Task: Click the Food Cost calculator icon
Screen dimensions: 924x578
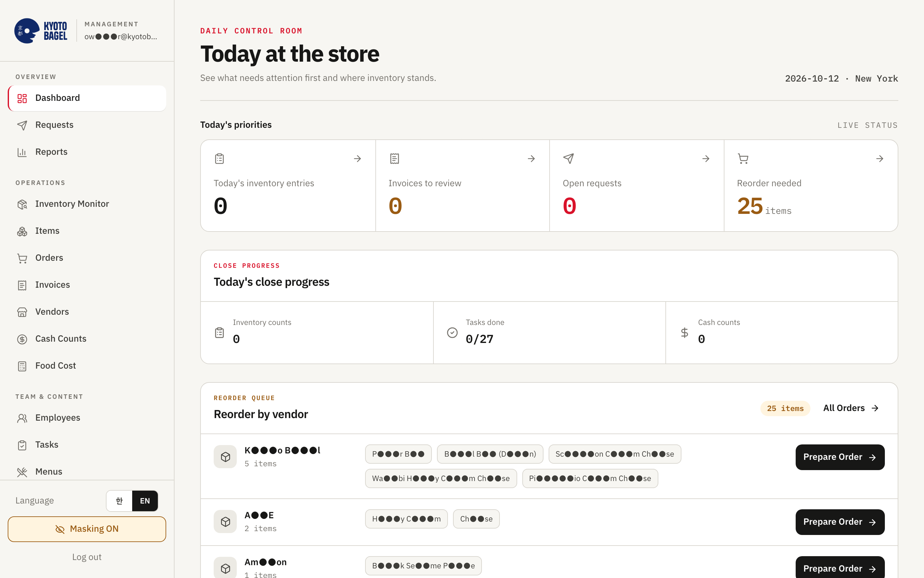Action: (22, 366)
